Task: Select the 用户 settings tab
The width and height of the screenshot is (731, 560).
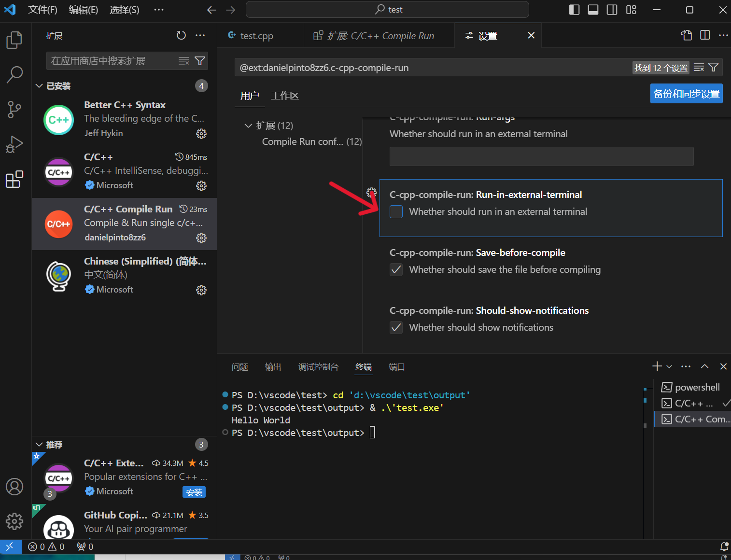Action: point(250,96)
